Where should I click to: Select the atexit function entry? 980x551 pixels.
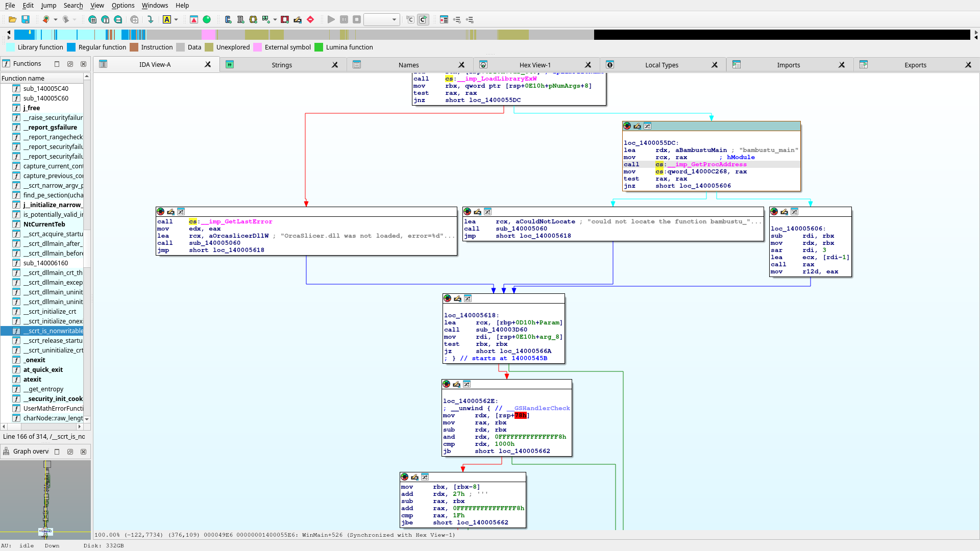point(32,379)
